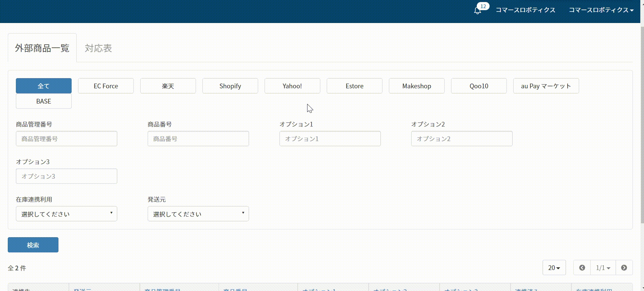Select the 全て filter button
The width and height of the screenshot is (644, 291).
click(44, 86)
